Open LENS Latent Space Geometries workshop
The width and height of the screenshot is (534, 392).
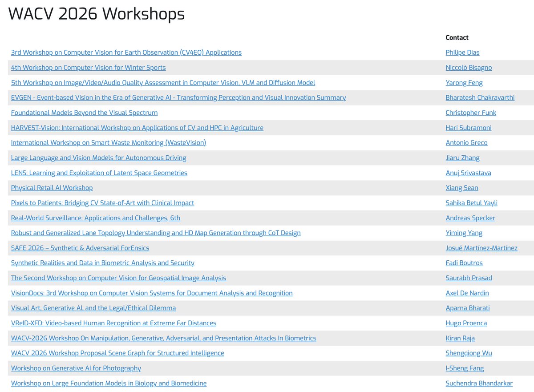(99, 173)
